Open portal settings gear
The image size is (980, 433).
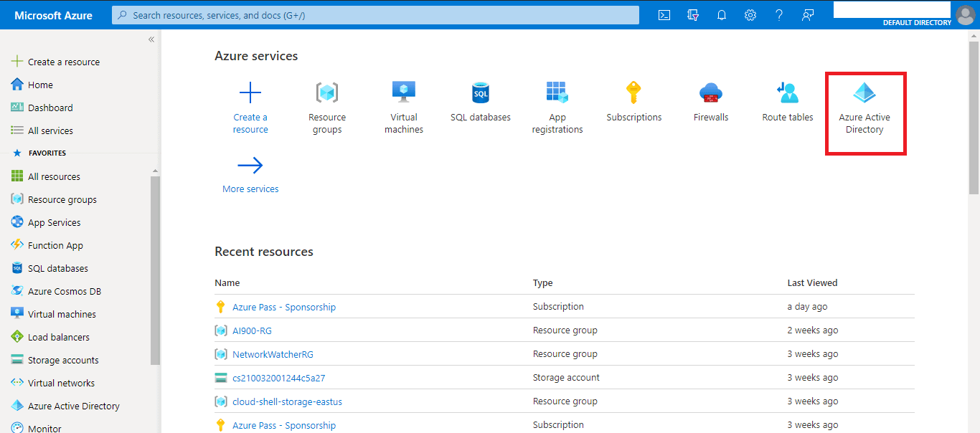click(750, 14)
